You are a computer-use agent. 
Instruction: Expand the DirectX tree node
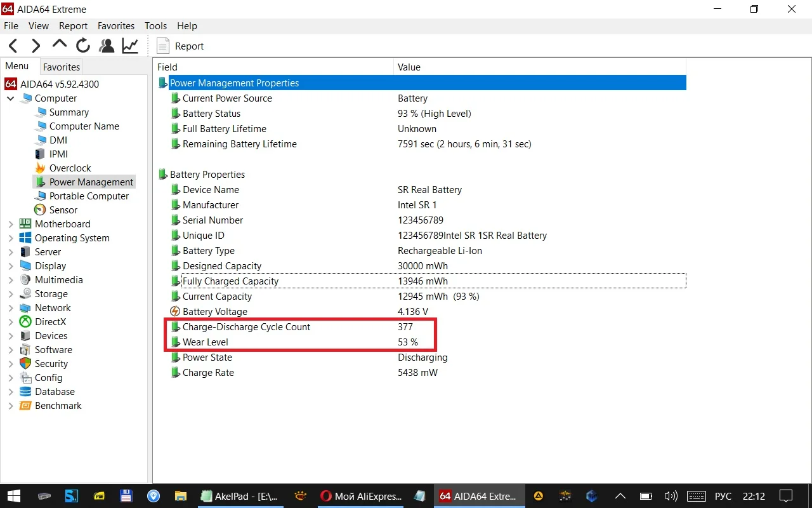pyautogui.click(x=11, y=322)
